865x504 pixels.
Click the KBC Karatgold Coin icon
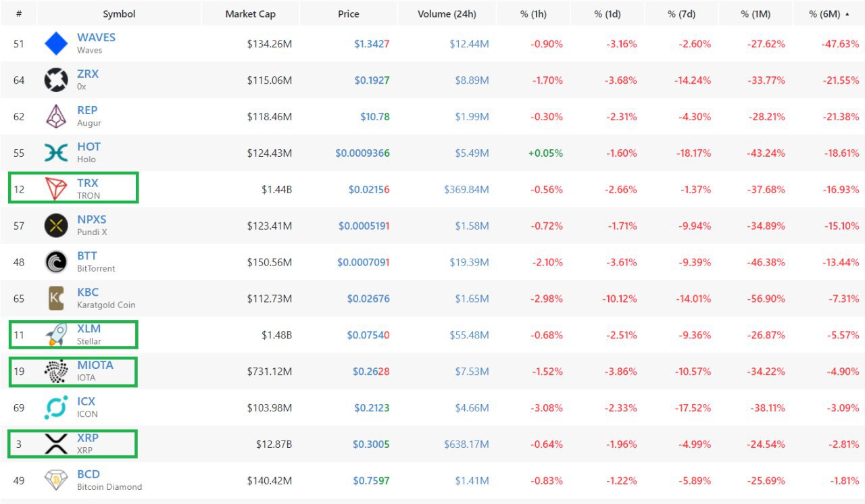point(56,299)
